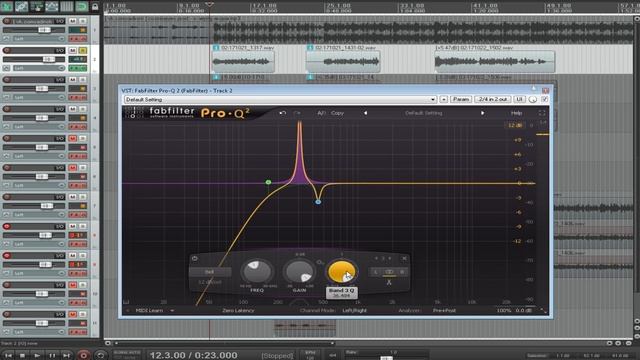
Task: Go to next Pro-Q 2 preset
Action: pyautogui.click(x=482, y=113)
